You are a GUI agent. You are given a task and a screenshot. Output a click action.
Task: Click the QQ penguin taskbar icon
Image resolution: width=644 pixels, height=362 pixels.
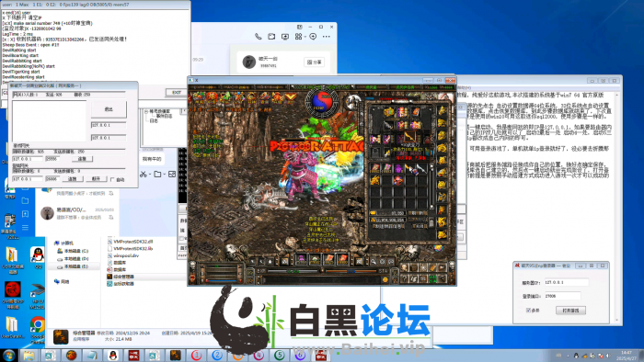(x=113, y=355)
